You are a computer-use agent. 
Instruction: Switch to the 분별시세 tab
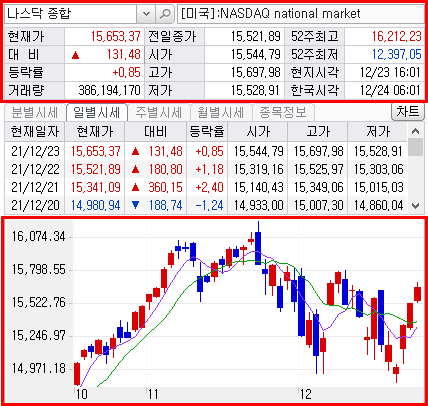tap(35, 112)
